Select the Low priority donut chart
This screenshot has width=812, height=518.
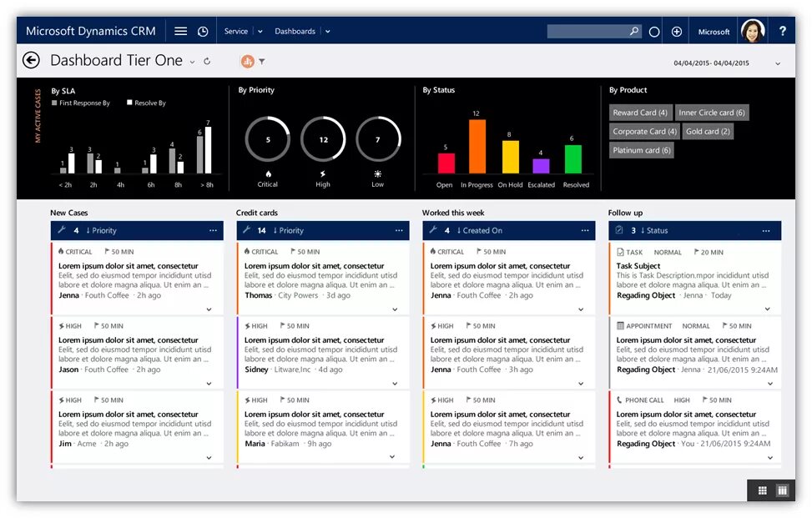tap(378, 139)
